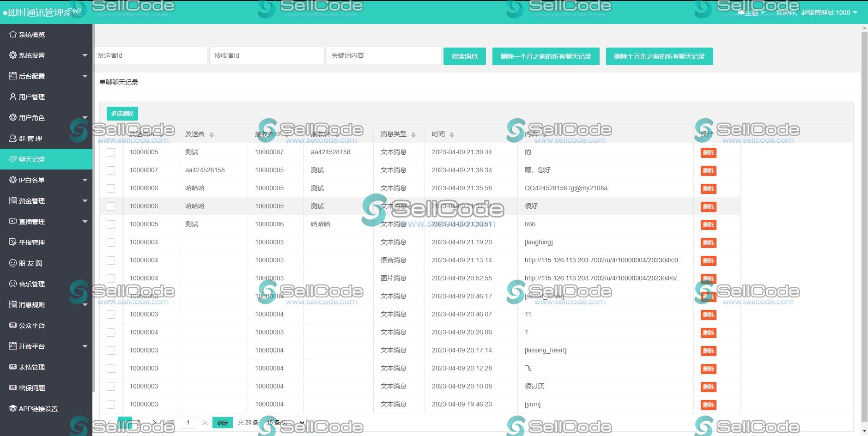Open the 超级管理员:1000 account dropdown
Viewport: 868px width, 436px height.
coord(829,12)
